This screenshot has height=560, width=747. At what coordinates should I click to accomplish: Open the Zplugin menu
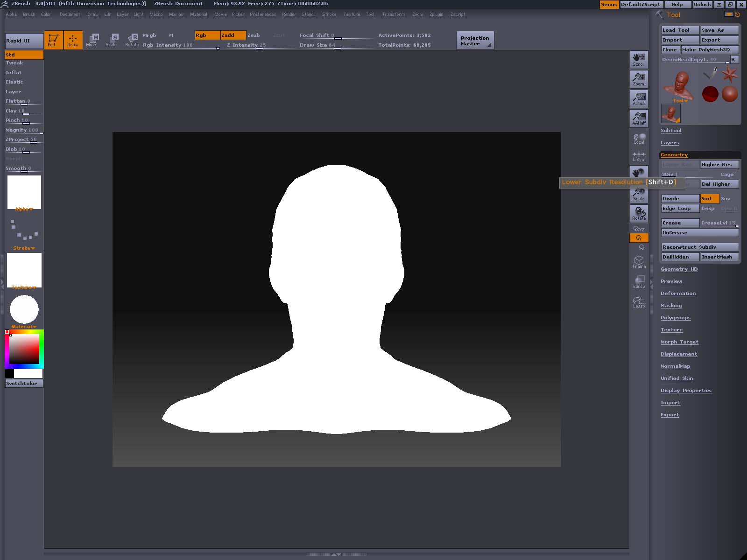click(436, 14)
